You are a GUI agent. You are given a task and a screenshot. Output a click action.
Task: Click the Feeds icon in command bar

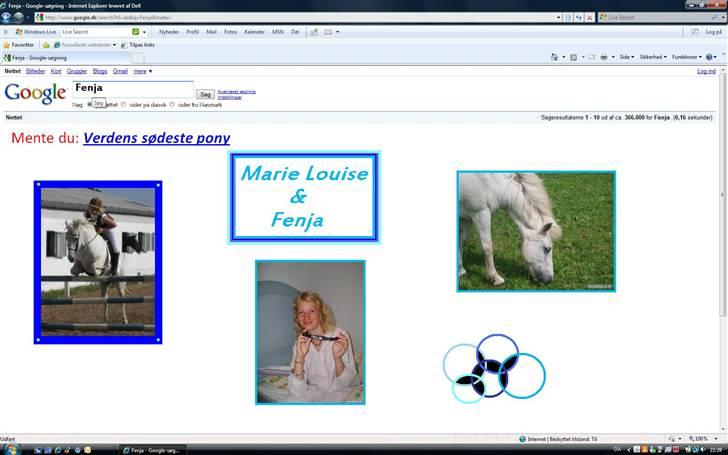(573, 57)
